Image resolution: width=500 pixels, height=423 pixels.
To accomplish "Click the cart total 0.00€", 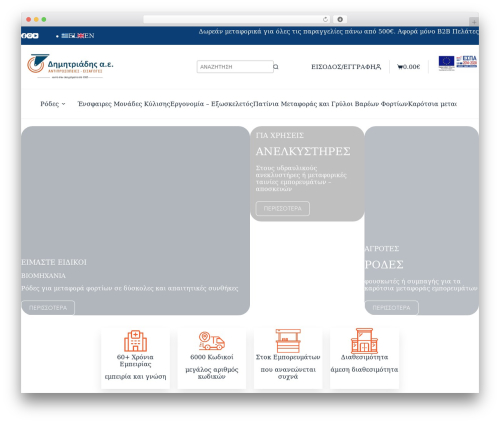I will point(411,67).
